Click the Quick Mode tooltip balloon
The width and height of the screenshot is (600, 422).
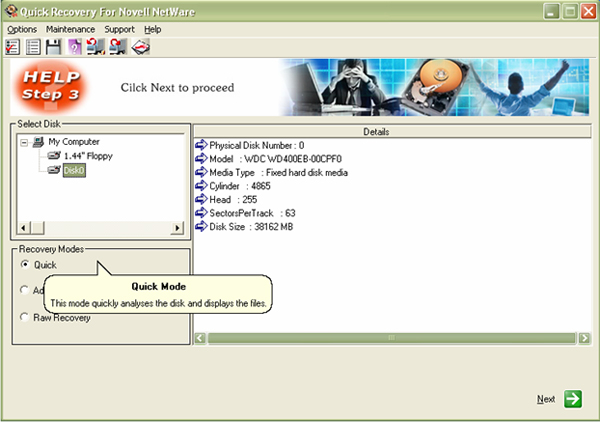coord(158,294)
